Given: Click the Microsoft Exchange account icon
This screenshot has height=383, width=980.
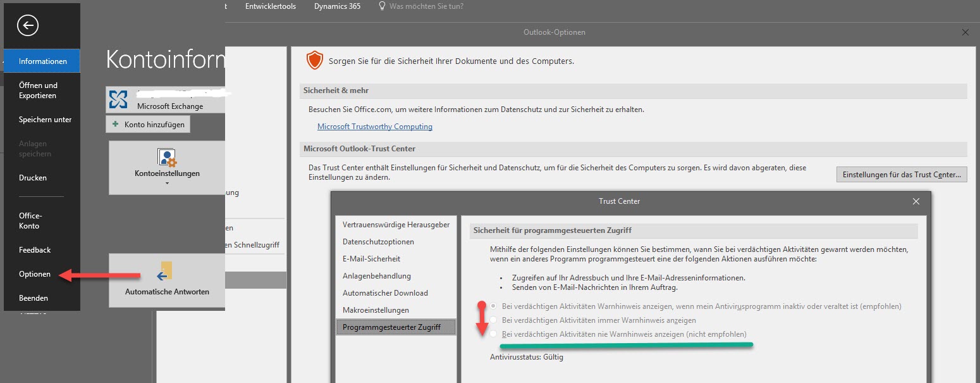Looking at the screenshot, I should point(118,99).
